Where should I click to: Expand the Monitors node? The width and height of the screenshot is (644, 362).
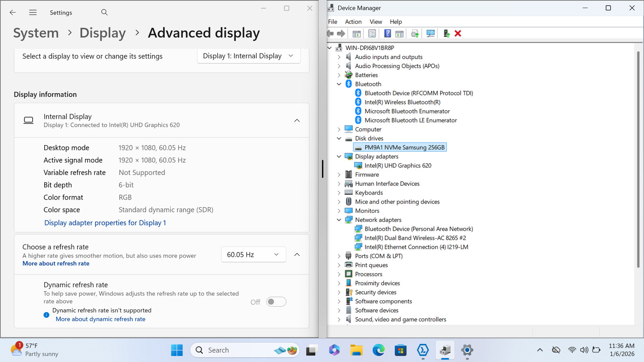pyautogui.click(x=339, y=211)
